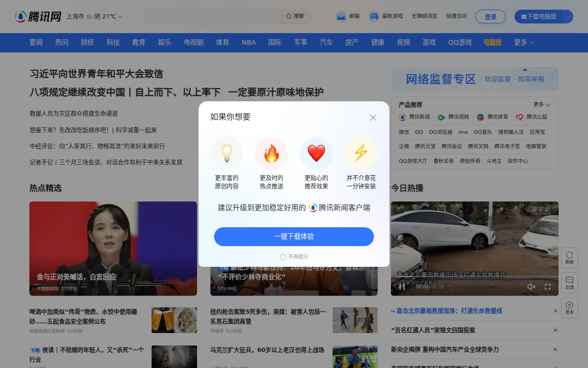Screen dimensions: 588x368
Task: Open the beer and dumplings thumbnail
Action: 174,320
